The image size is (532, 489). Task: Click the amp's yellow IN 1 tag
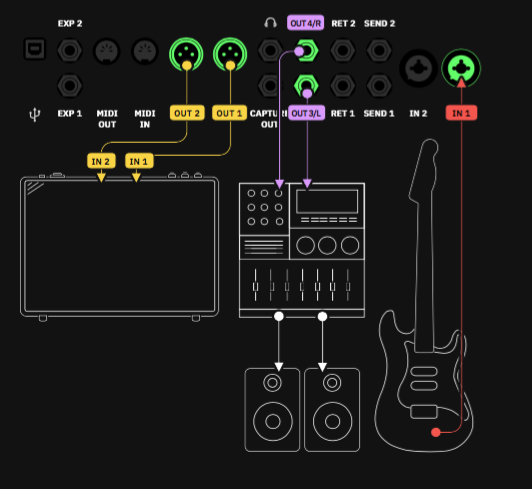[x=139, y=161]
